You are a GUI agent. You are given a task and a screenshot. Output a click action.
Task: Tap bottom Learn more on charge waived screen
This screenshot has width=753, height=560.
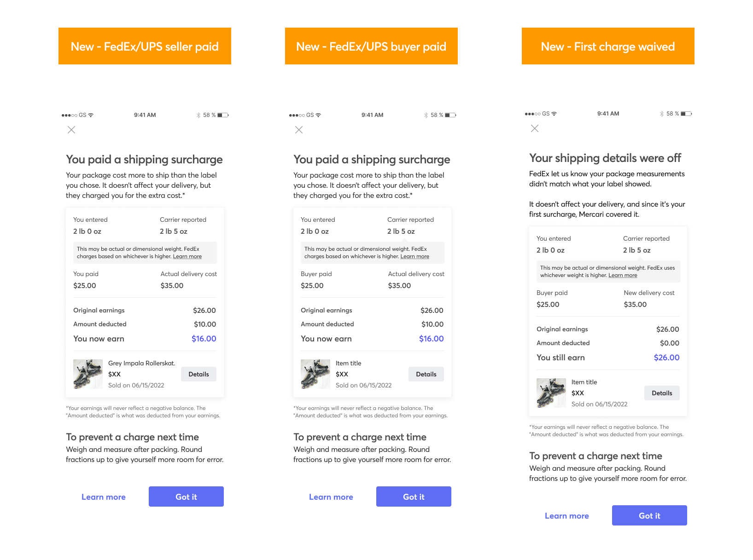point(567,516)
